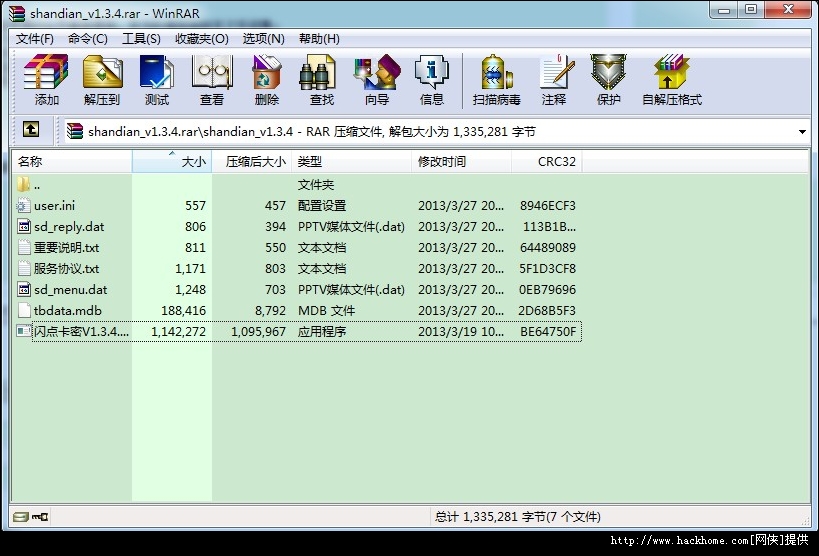The width and height of the screenshot is (819, 556).
Task: Select the user.ini file name
Action: pos(54,205)
